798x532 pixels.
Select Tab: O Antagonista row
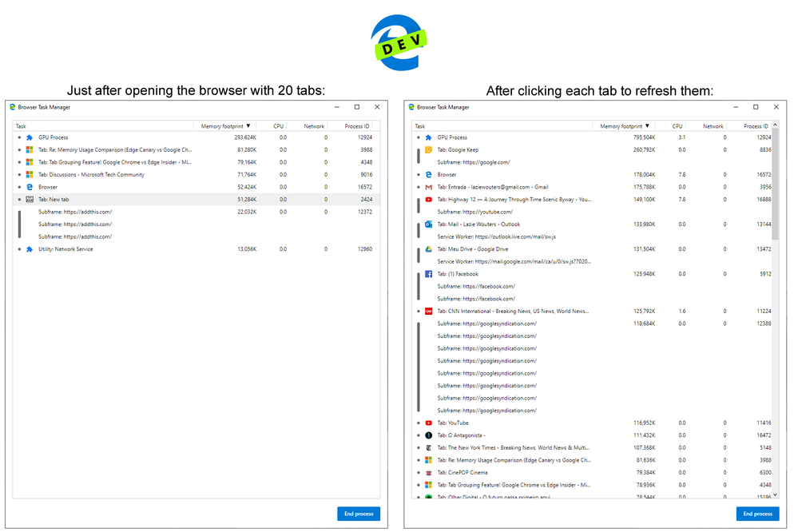tap(592, 435)
